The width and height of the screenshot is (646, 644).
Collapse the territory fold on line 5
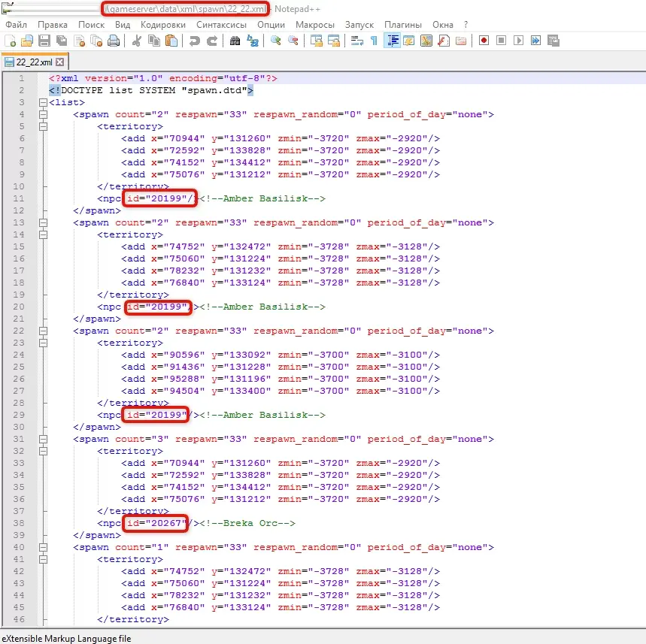coord(43,126)
